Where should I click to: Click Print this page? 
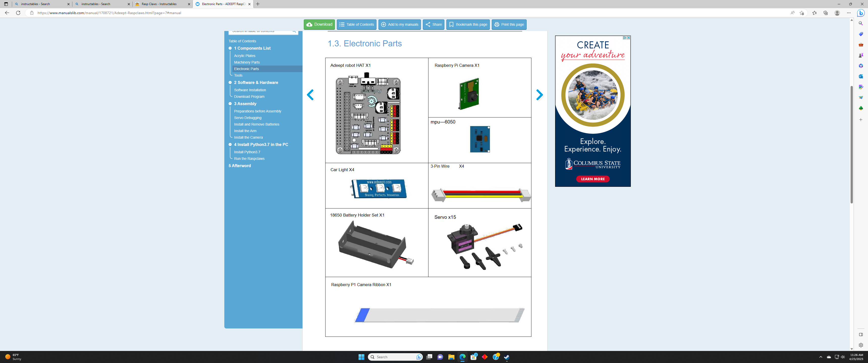[509, 25]
